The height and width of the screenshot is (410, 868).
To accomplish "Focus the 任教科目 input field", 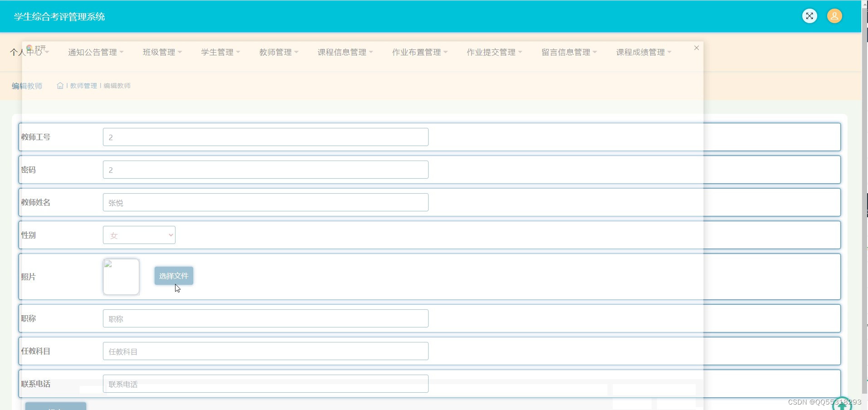I will click(265, 351).
